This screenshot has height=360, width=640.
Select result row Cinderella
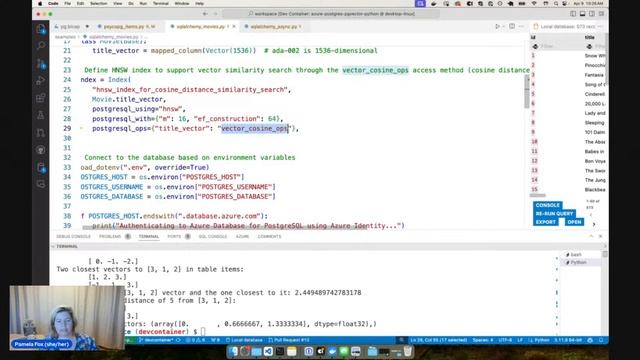tap(568, 94)
